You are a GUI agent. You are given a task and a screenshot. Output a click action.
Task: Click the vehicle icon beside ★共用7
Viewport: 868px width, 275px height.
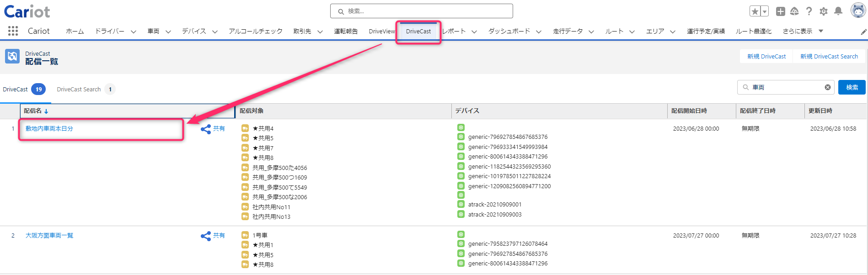tap(245, 148)
